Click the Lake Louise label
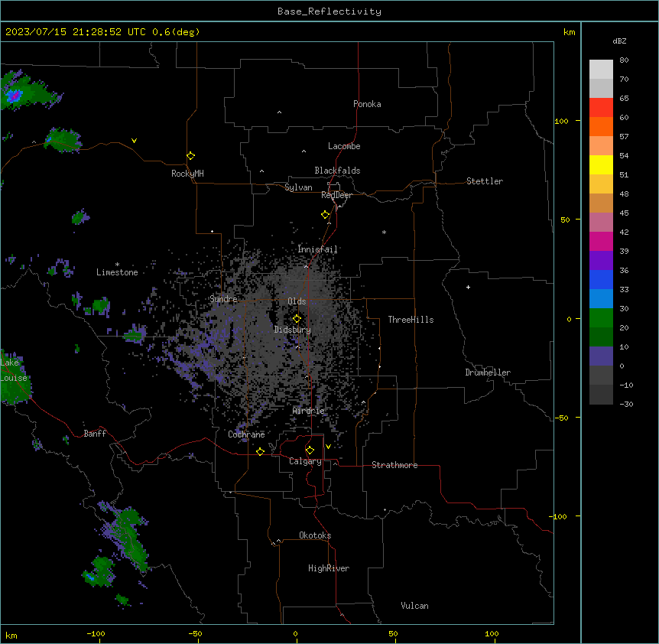The width and height of the screenshot is (659, 644). click(x=14, y=370)
